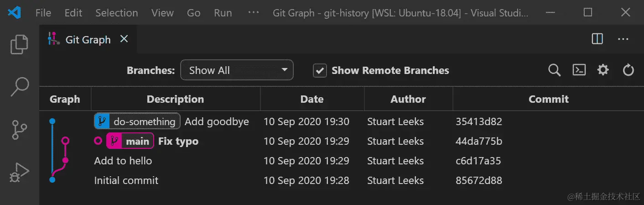Open the Go menu

(193, 13)
